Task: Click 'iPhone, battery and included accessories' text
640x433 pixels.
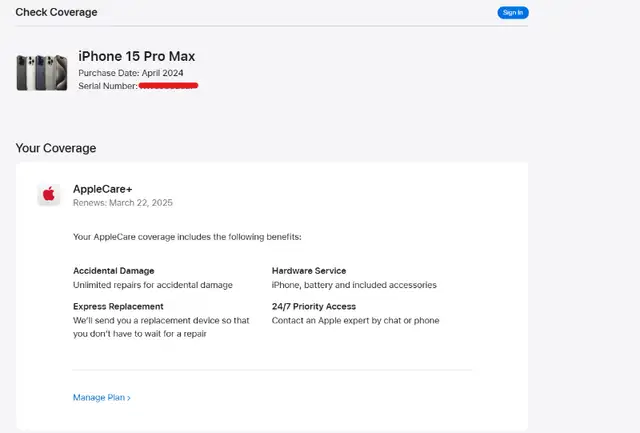Action: [x=354, y=285]
